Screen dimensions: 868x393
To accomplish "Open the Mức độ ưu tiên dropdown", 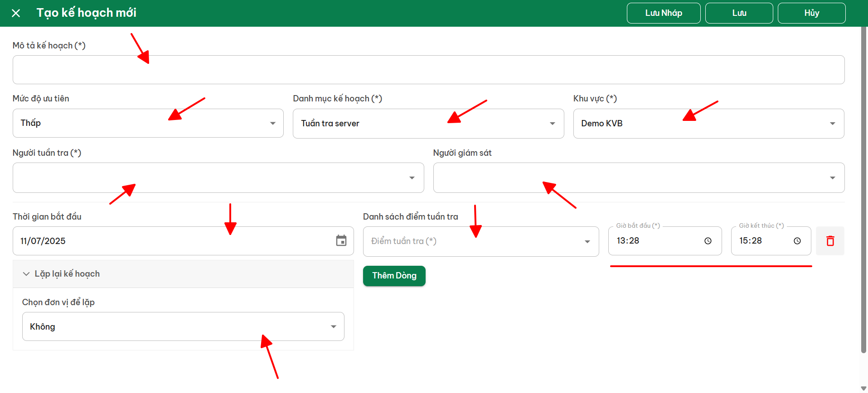I will [148, 123].
